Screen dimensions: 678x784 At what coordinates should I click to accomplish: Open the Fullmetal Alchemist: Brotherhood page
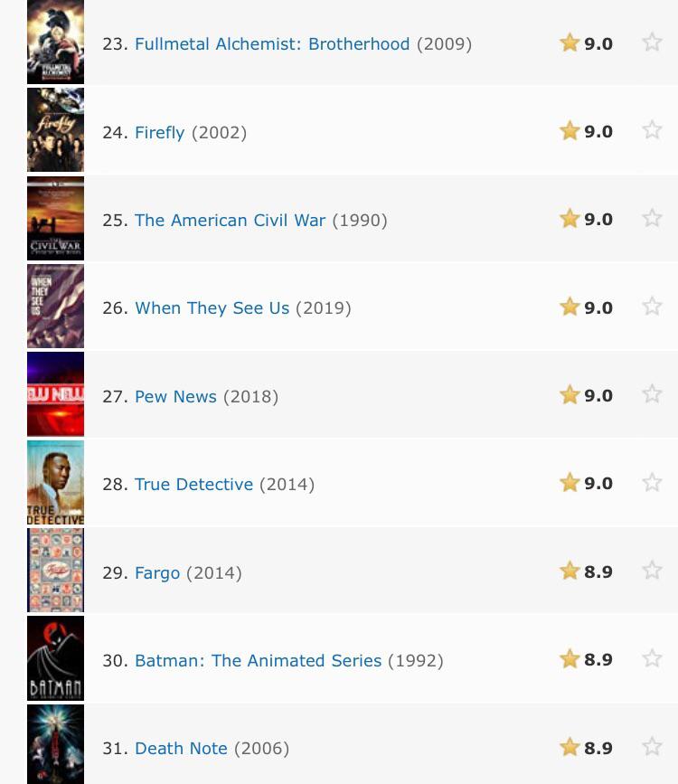tap(271, 43)
